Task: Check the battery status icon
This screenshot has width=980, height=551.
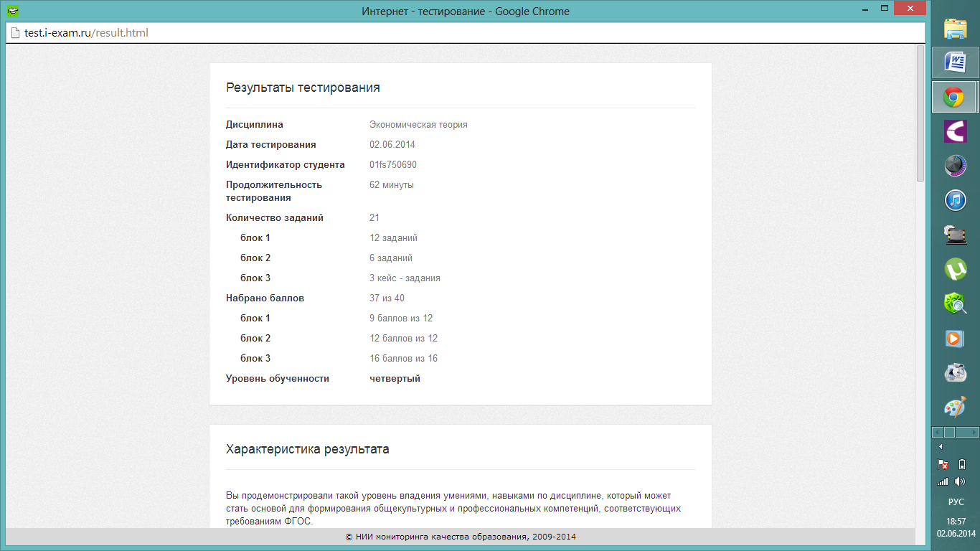Action: [x=962, y=464]
